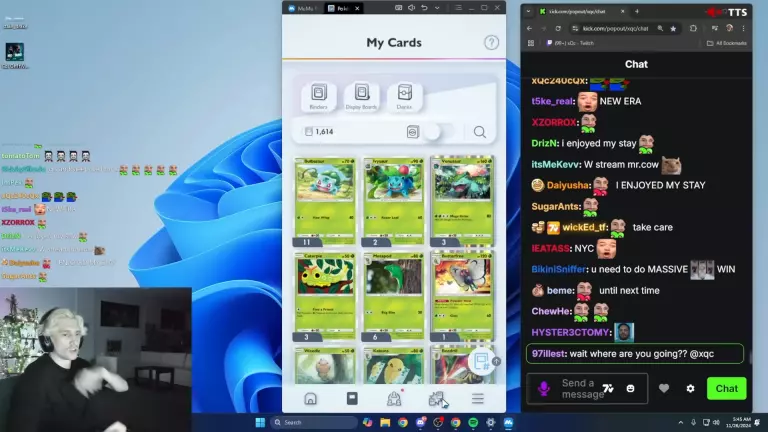Click username DrizN in Kick chat
This screenshot has height=432, width=768.
point(545,144)
